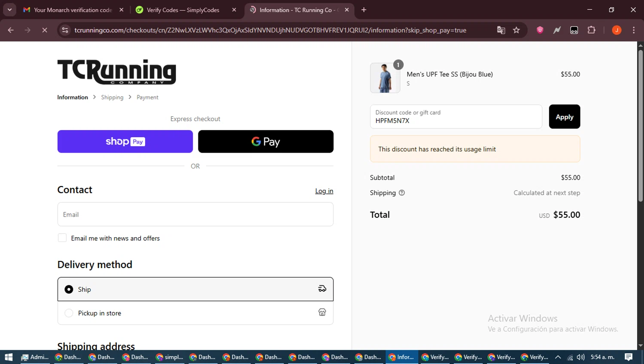Click the delivery truck icon in Ship row
This screenshot has height=364, width=644.
(322, 289)
